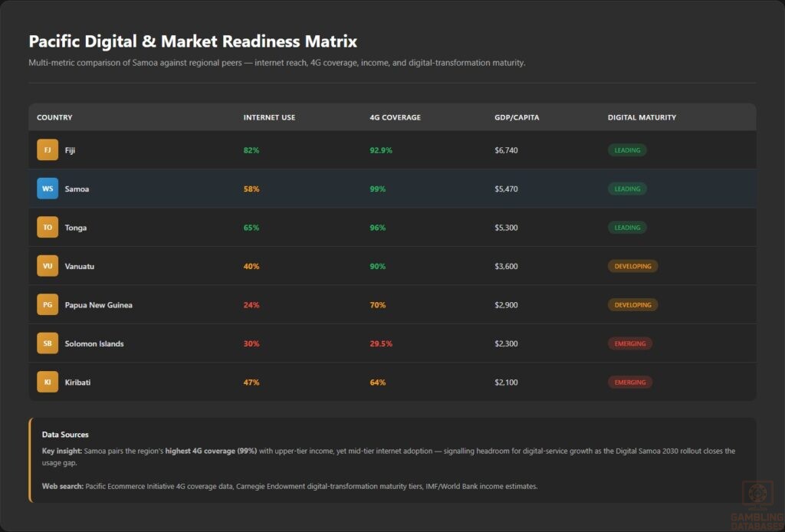Viewport: 785px width, 532px height.
Task: Click the GDP/CAPITA column header
Action: tap(517, 117)
